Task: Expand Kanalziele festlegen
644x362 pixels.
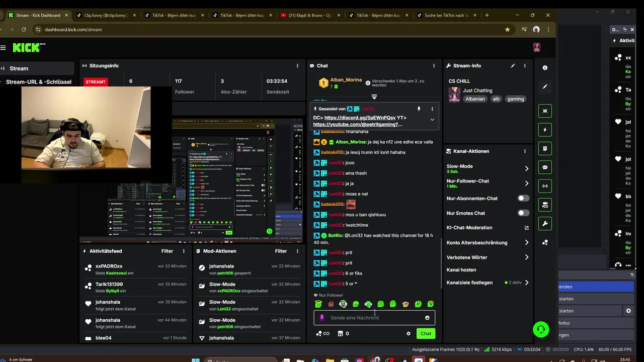Action: pyautogui.click(x=527, y=283)
